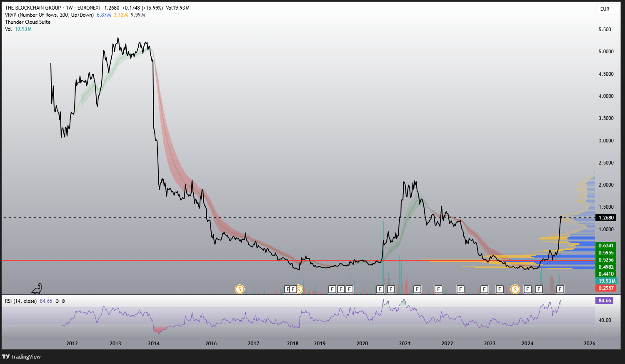Click the 2014 label on time axis
The height and width of the screenshot is (364, 625).
[154, 344]
